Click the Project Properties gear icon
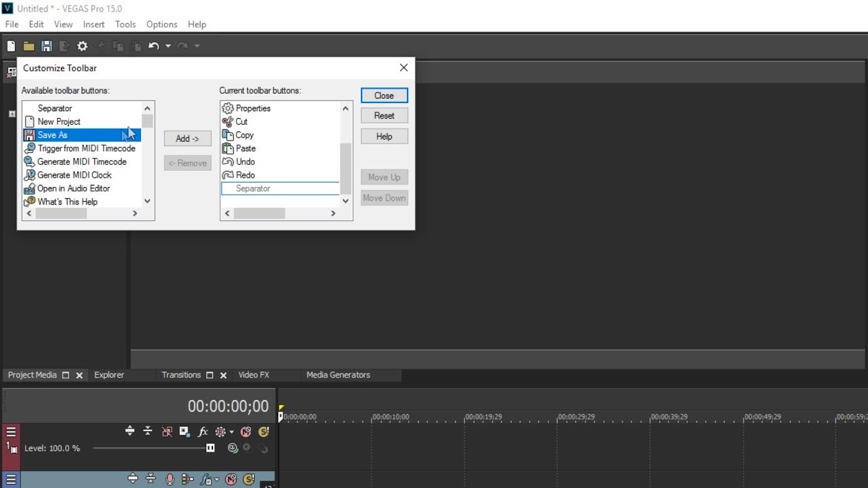Image resolution: width=868 pixels, height=488 pixels. tap(82, 46)
